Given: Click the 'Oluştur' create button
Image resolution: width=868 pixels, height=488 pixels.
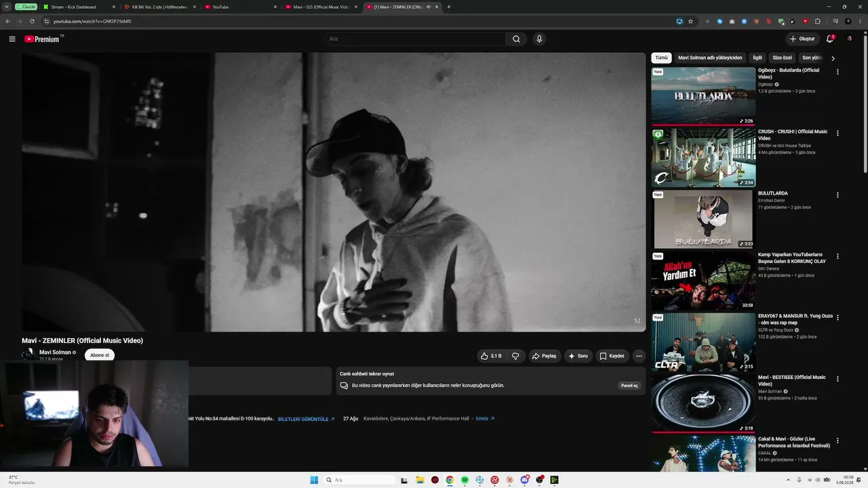Looking at the screenshot, I should (802, 39).
